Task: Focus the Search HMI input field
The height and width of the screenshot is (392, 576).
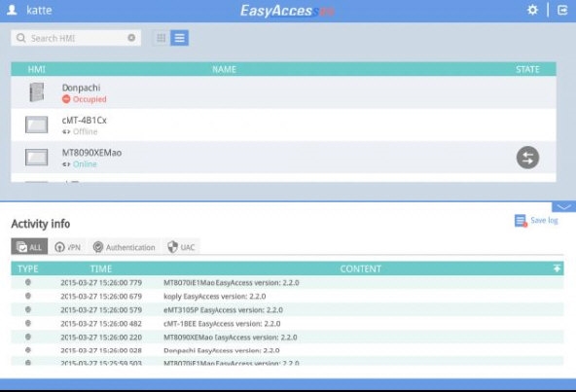Action: pyautogui.click(x=76, y=38)
